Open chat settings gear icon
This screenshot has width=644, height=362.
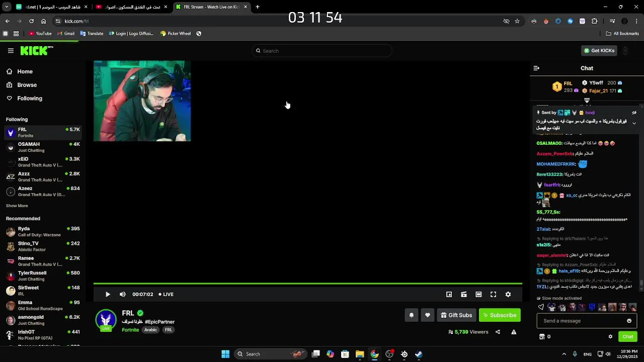pos(610,337)
